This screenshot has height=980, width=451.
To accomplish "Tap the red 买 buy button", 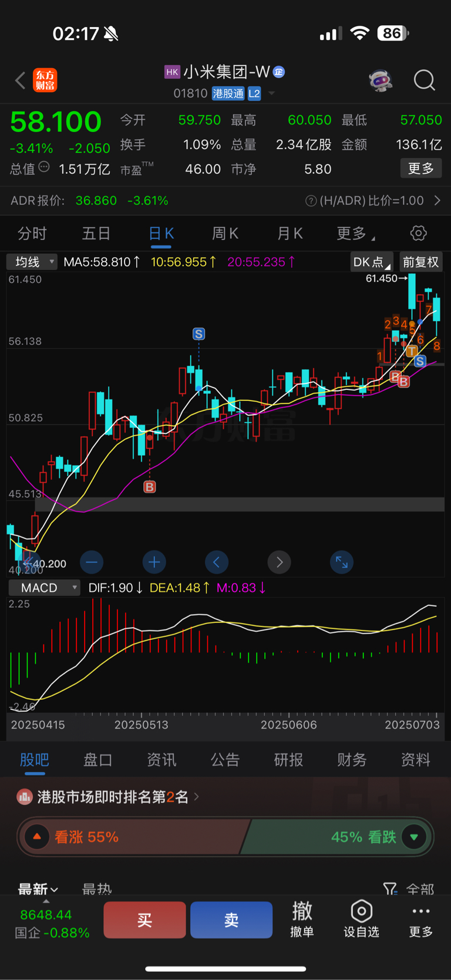I will [x=145, y=920].
